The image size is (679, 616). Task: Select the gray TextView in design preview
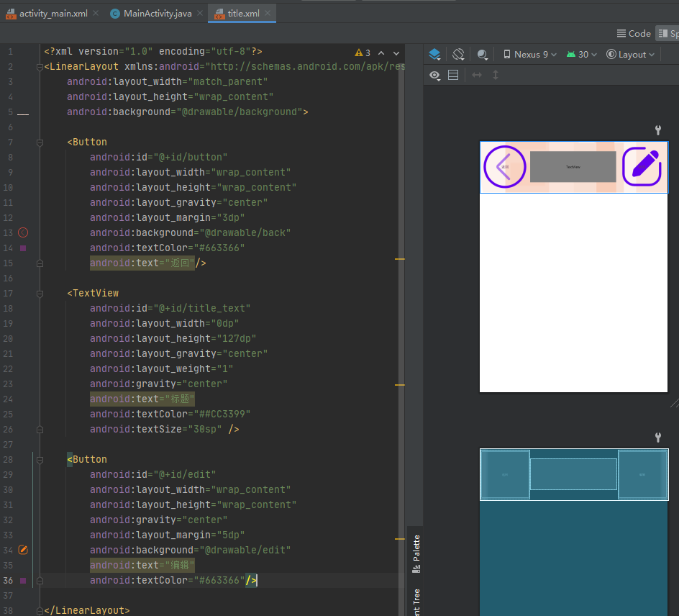click(x=573, y=167)
